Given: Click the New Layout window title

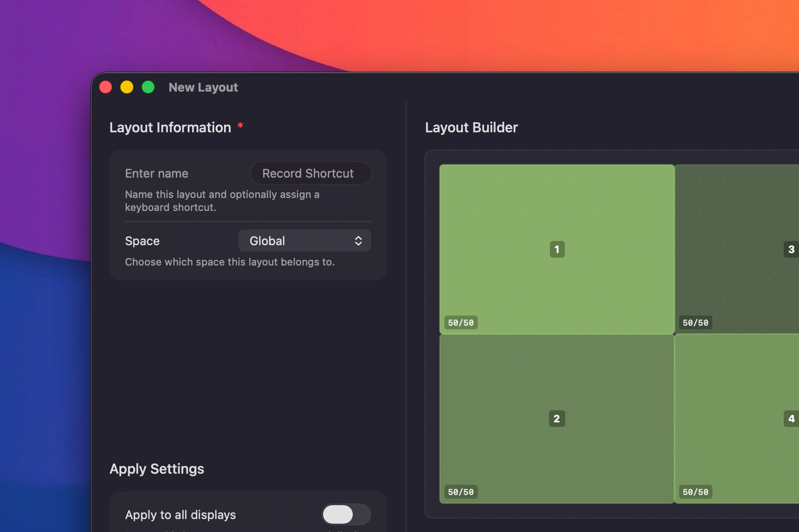Looking at the screenshot, I should tap(203, 87).
